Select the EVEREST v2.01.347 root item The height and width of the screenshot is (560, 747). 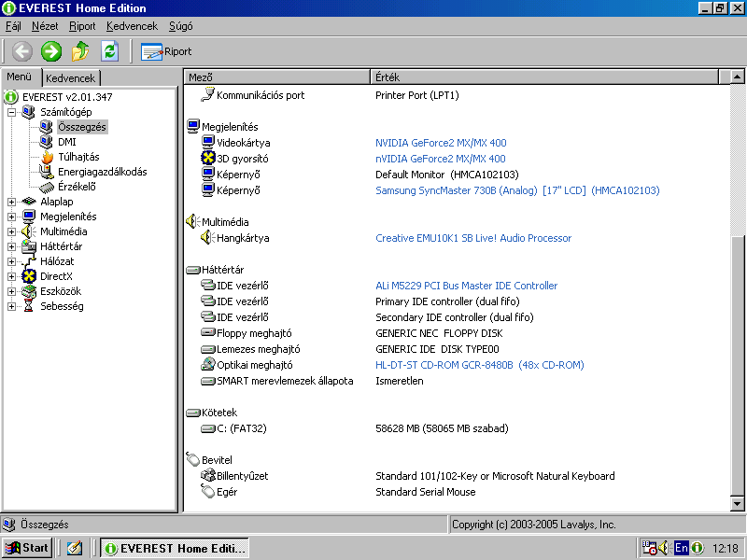coord(67,97)
